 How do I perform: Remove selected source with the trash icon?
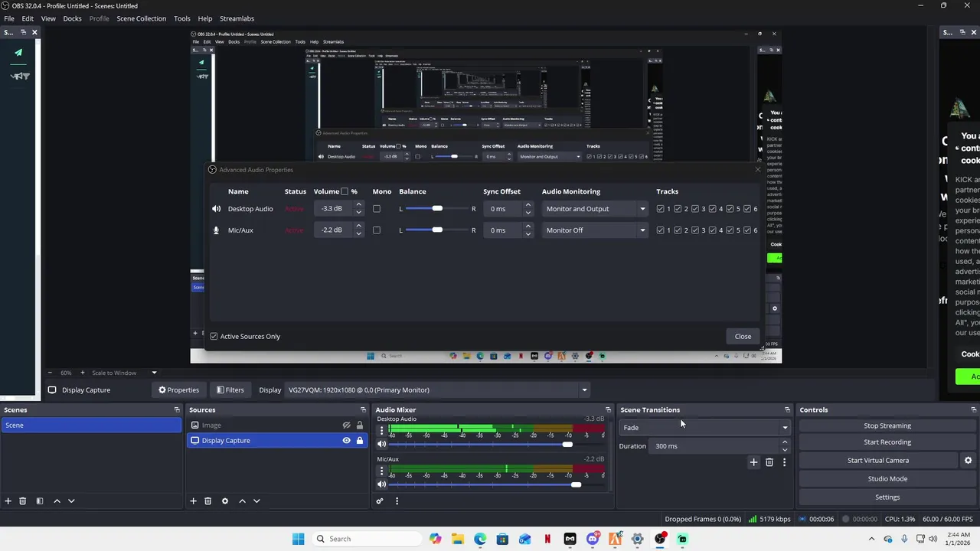click(207, 501)
